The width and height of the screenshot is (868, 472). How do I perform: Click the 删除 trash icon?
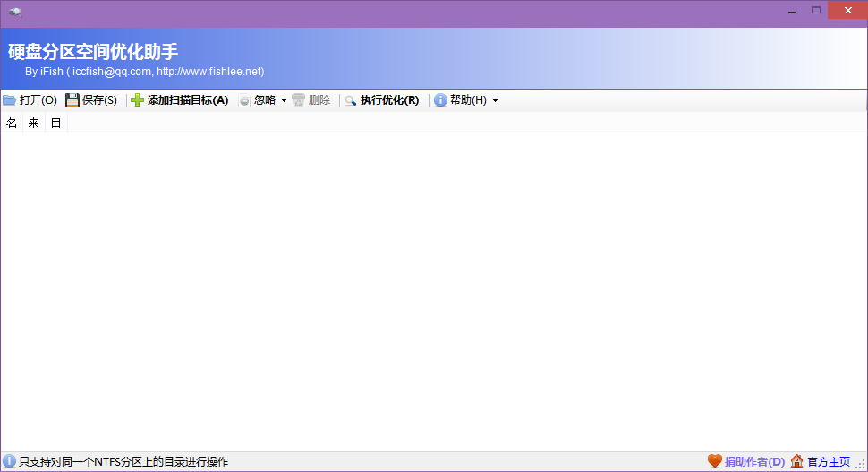coord(298,100)
